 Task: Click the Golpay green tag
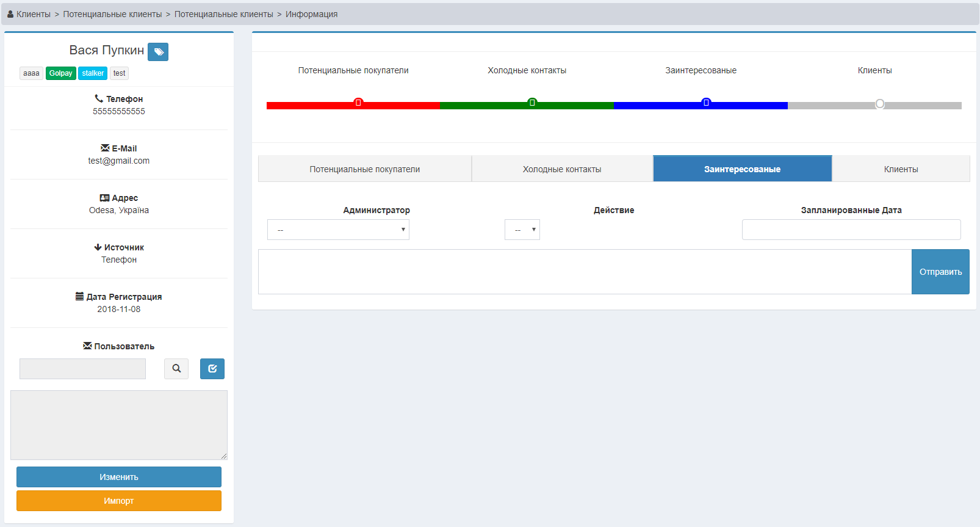[x=61, y=73]
